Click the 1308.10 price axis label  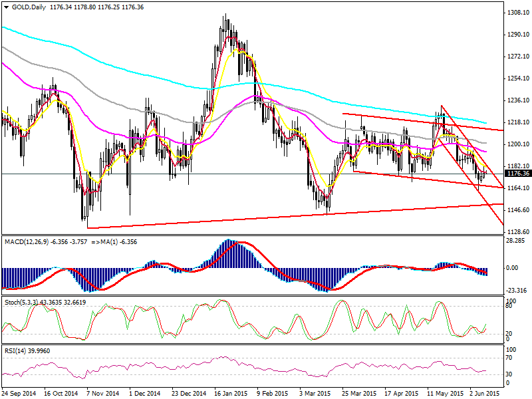pos(519,13)
